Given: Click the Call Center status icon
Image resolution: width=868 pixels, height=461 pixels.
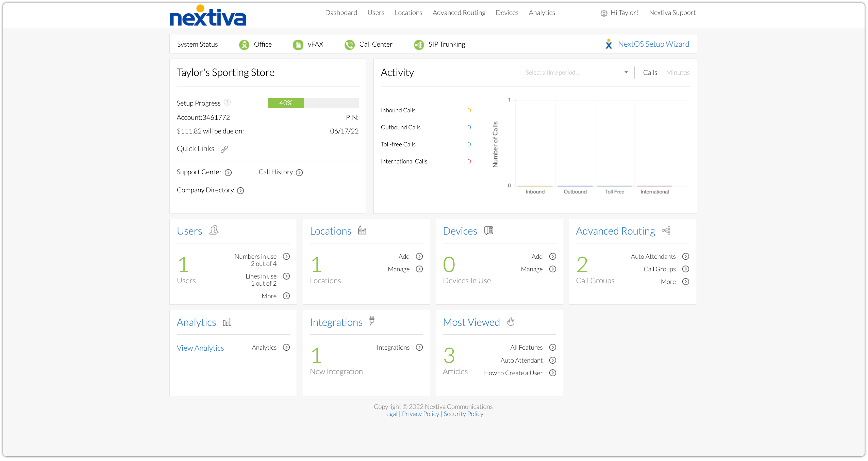Looking at the screenshot, I should pos(350,45).
